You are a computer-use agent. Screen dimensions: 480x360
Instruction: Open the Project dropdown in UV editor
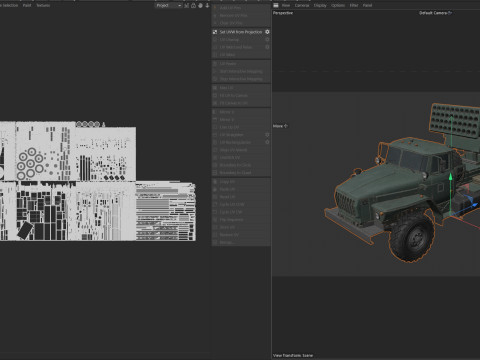[x=169, y=5]
